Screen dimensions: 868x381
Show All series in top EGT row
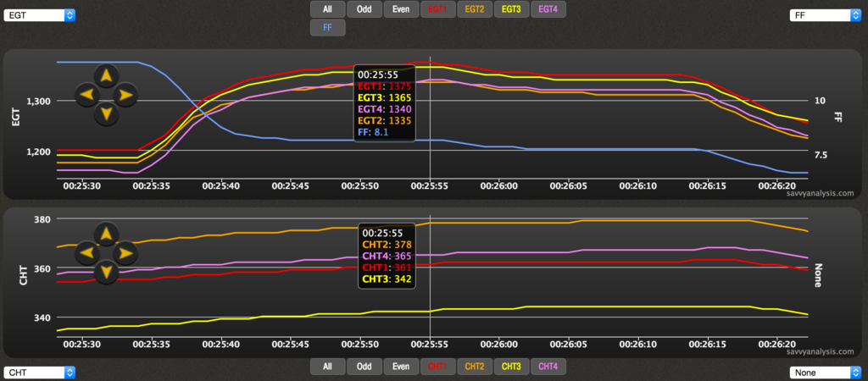pos(327,9)
